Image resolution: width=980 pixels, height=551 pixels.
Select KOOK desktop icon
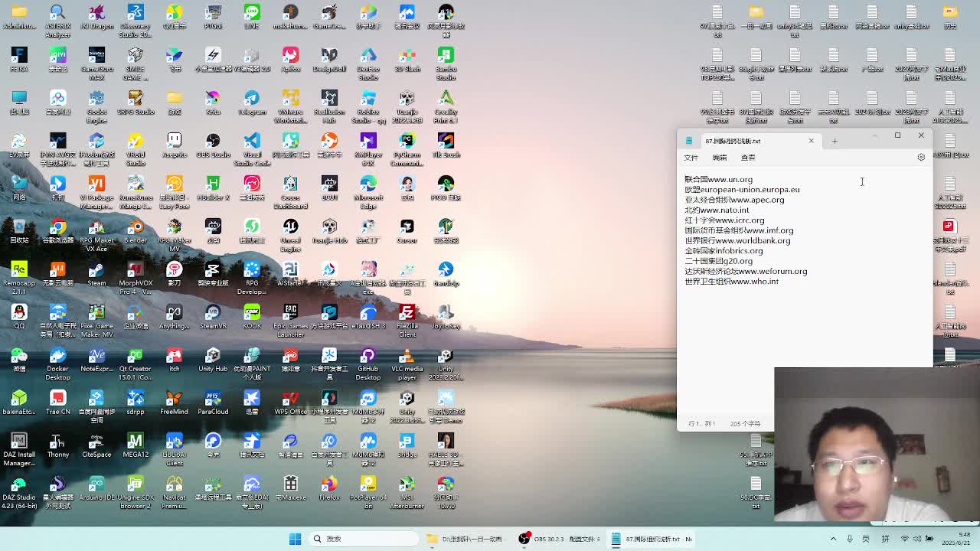(x=252, y=317)
